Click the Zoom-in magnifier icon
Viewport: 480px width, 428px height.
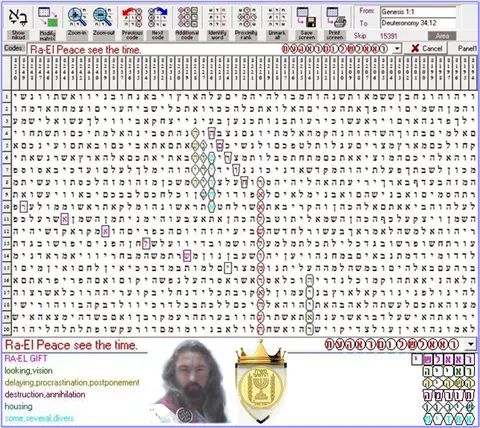coord(77,17)
